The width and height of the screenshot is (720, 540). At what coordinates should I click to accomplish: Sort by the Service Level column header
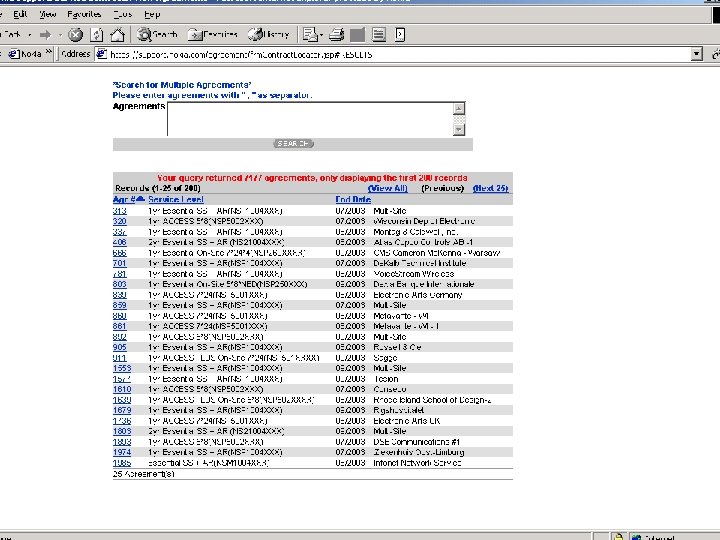click(176, 199)
